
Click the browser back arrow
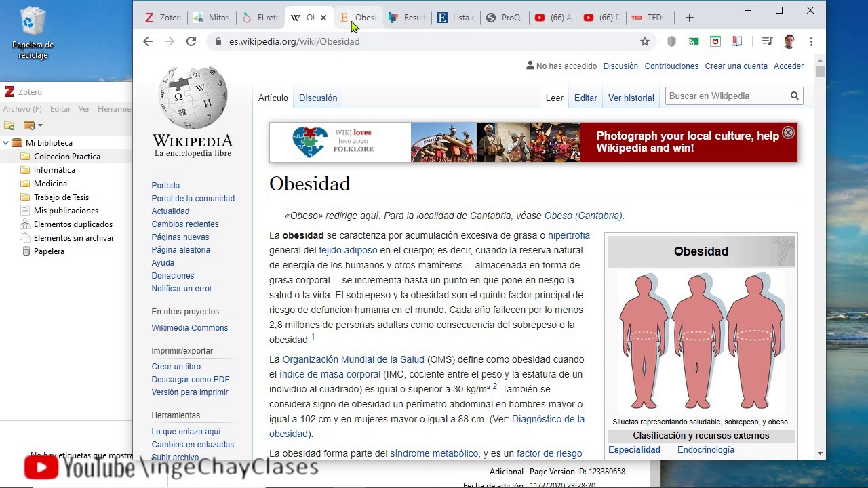[x=148, y=41]
